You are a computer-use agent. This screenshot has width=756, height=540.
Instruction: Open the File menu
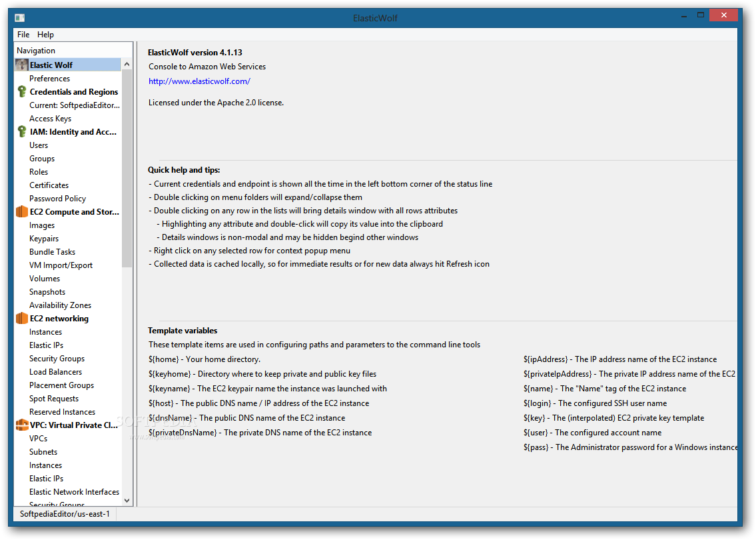tap(23, 34)
